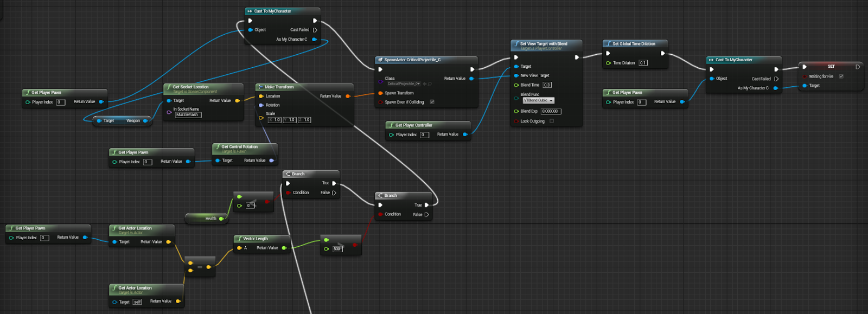Click the In Socket Name MuzzleFlash field
Viewport: 868px width, 314px height.
tap(188, 114)
